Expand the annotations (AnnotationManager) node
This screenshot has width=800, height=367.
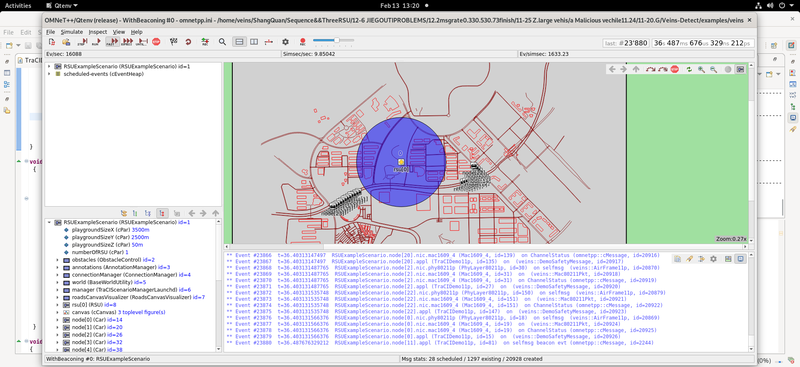[x=58, y=267]
